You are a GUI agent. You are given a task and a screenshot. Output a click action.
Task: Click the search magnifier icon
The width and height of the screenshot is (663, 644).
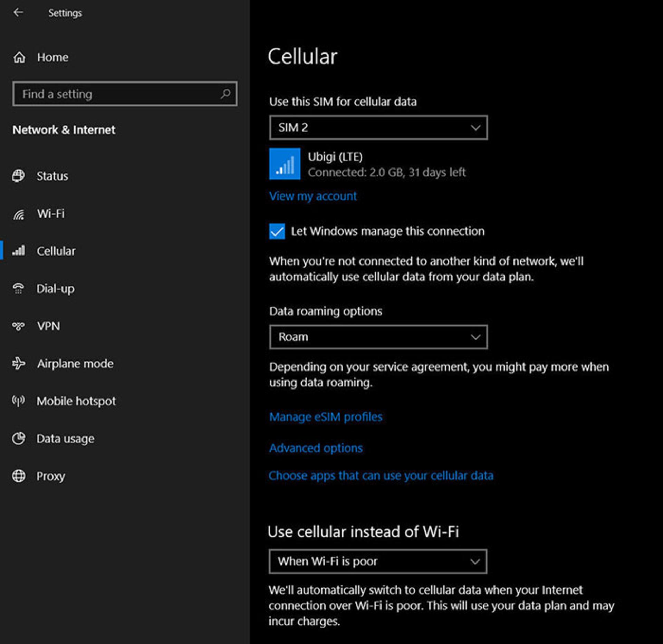pyautogui.click(x=225, y=94)
